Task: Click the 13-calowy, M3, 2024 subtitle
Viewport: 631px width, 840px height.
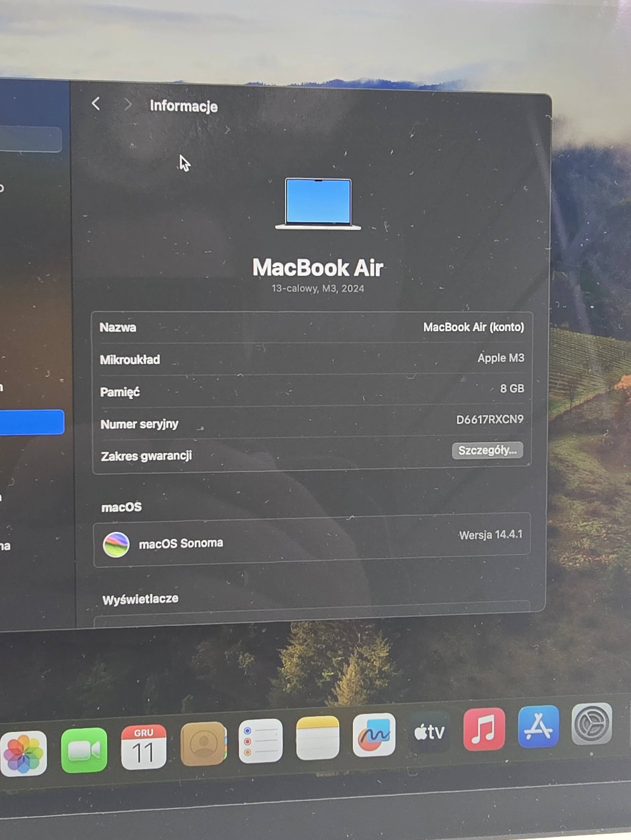Action: (x=318, y=289)
